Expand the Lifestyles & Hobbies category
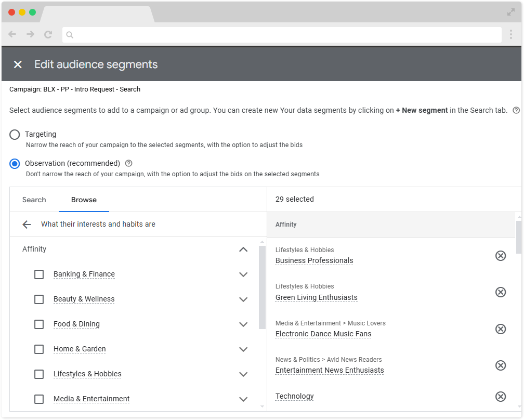This screenshot has height=420, width=524. click(243, 374)
